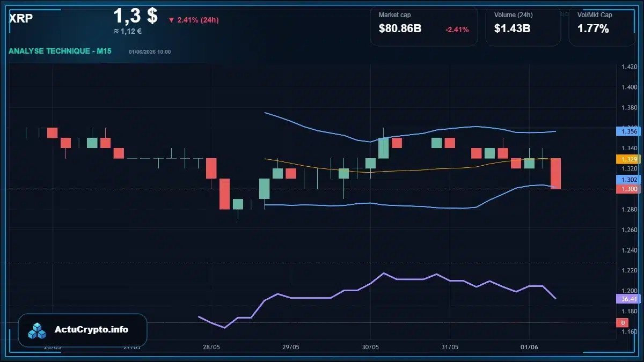Click the Volume (24h) $1.43B value
The height and width of the screenshot is (362, 644).
pos(512,28)
